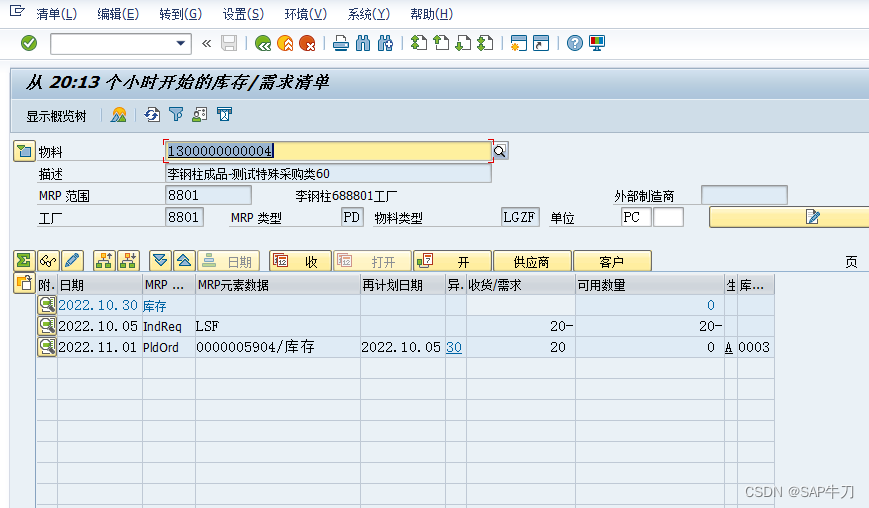Click the orange Exit icon

tap(285, 43)
